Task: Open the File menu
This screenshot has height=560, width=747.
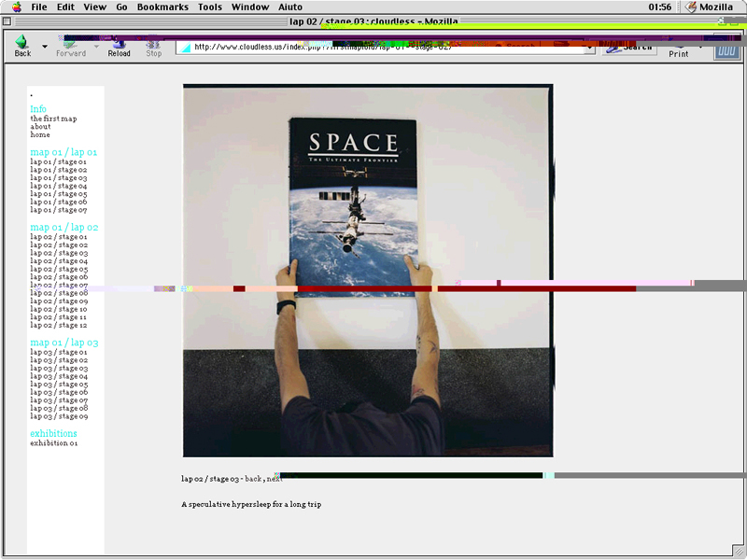Action: point(39,7)
